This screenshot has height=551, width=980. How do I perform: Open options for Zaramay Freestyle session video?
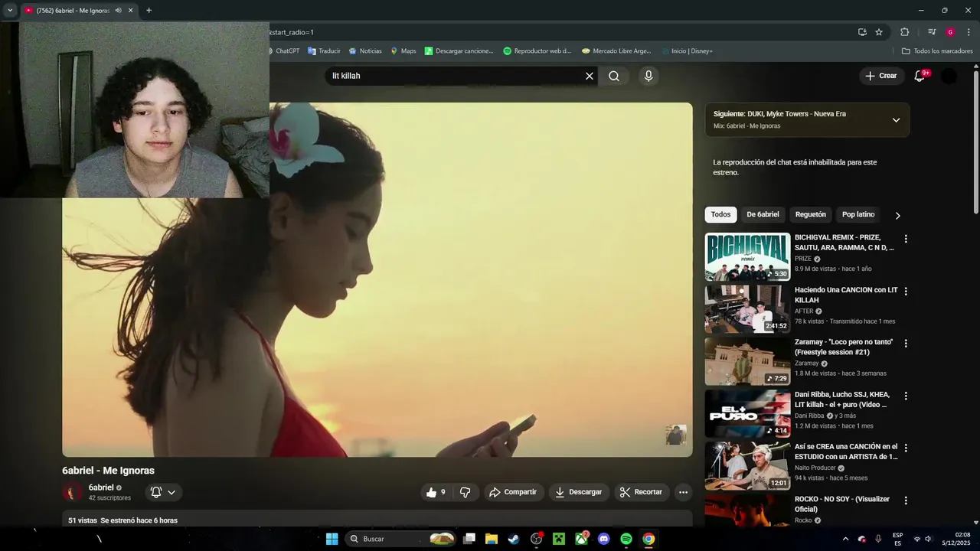(x=906, y=344)
